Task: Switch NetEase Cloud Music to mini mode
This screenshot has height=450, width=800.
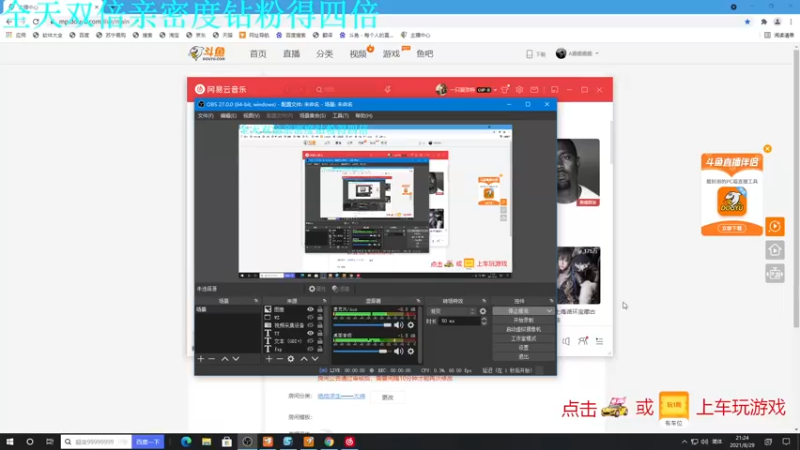Action: click(x=555, y=89)
